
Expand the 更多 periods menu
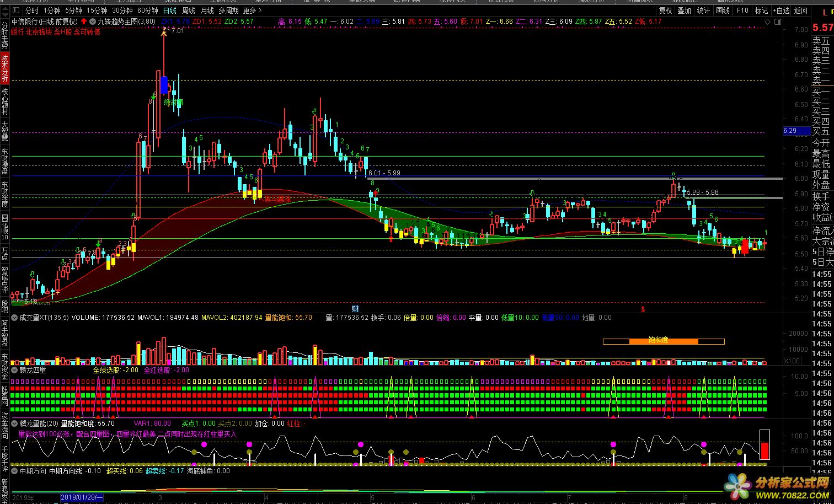(x=253, y=10)
